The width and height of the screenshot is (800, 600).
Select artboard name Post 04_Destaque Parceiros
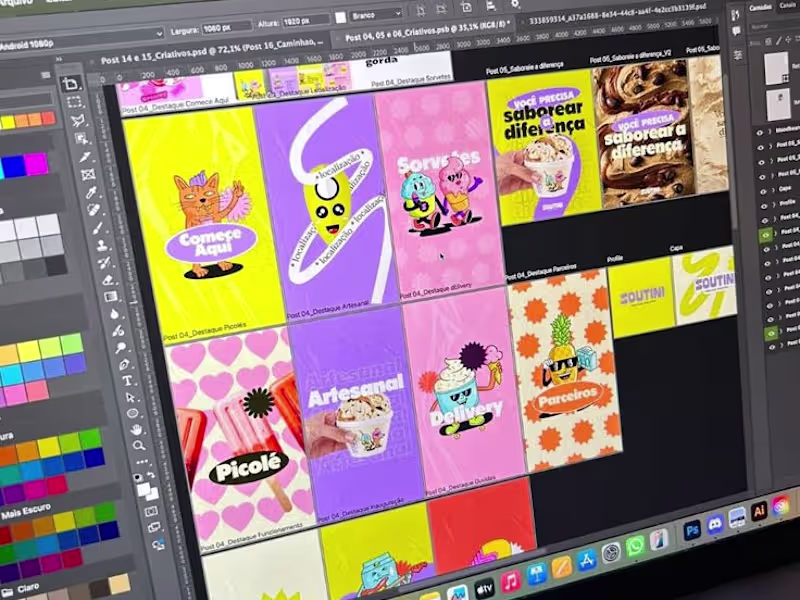(541, 272)
